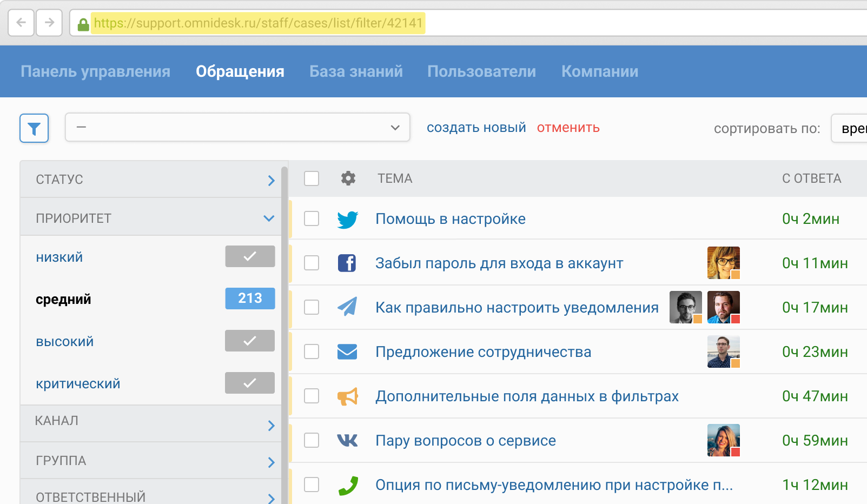Click the green phone call icon
Viewport: 867px width, 504px height.
[347, 485]
